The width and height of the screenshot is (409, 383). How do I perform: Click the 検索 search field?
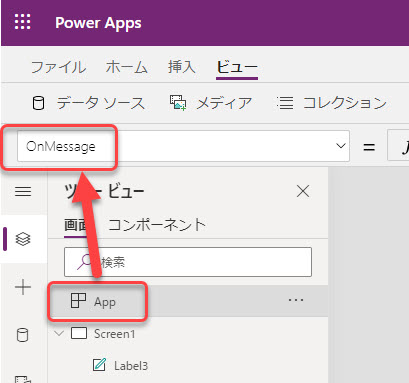(x=188, y=262)
